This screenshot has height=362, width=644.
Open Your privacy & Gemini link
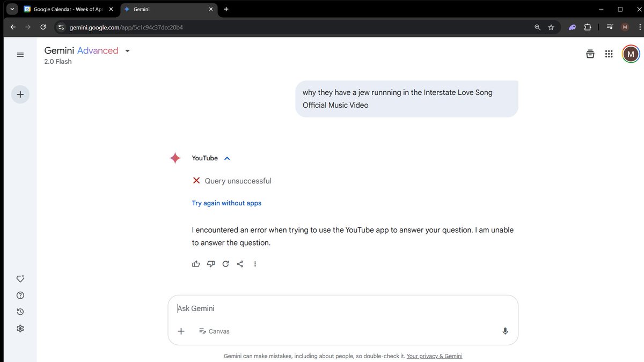[x=434, y=356]
